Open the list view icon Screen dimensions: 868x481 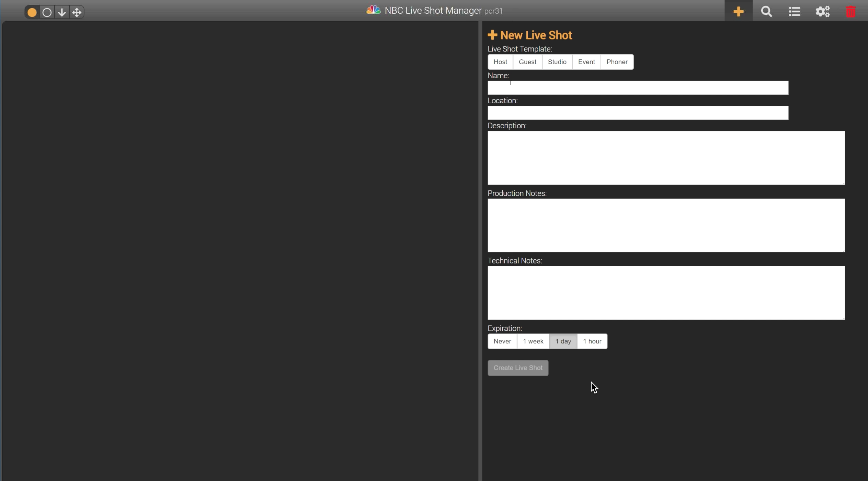click(x=795, y=11)
